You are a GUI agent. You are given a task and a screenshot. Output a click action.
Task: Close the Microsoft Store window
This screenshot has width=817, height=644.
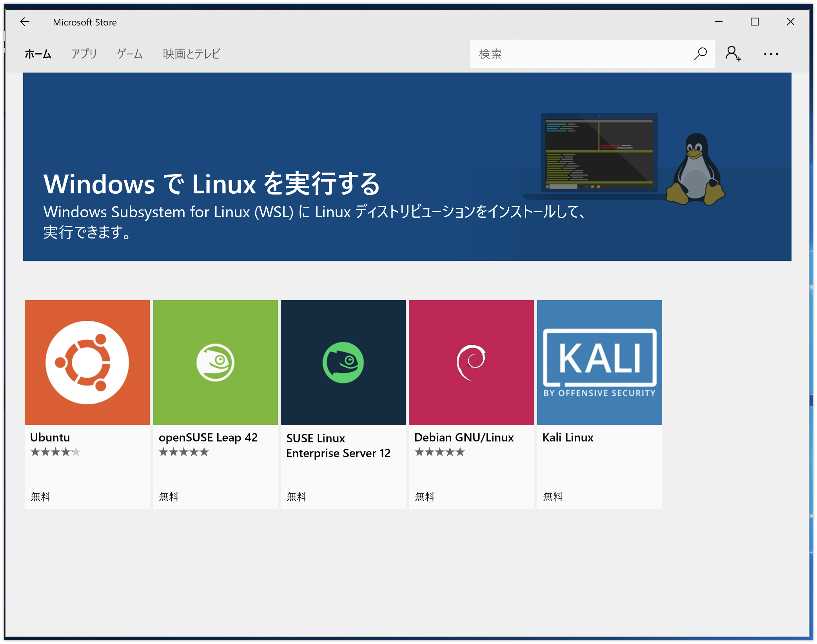[x=791, y=22]
